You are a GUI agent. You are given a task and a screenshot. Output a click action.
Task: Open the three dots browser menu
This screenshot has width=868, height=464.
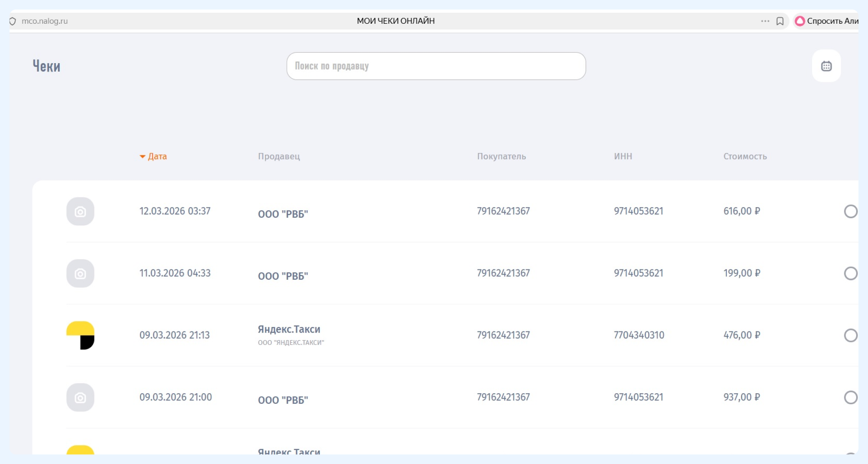(765, 21)
